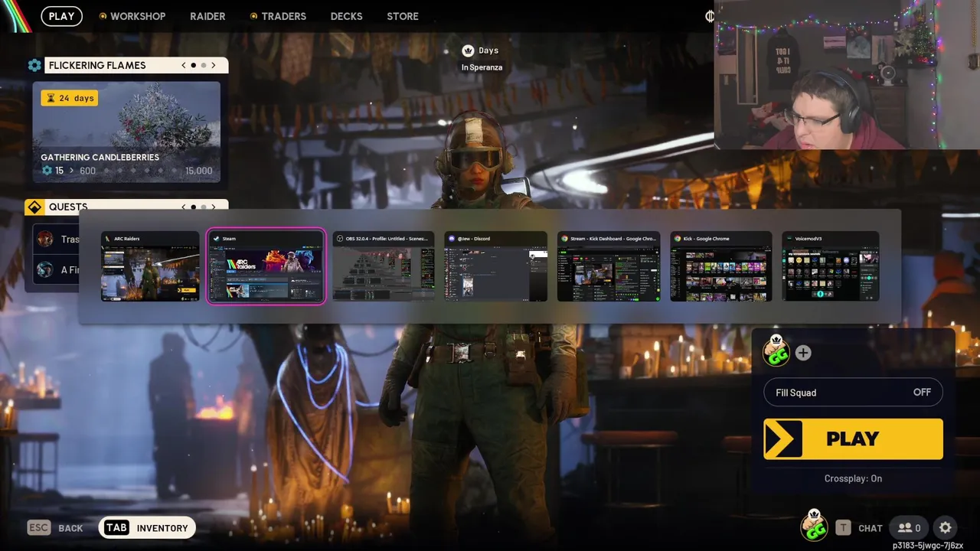Click the T key chat icon
Viewport: 980px width, 551px height.
tap(843, 528)
